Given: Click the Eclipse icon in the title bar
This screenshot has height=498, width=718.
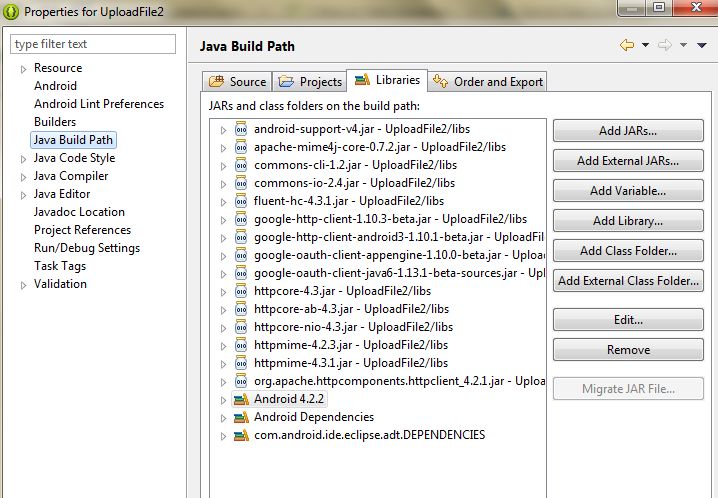Looking at the screenshot, I should [11, 11].
